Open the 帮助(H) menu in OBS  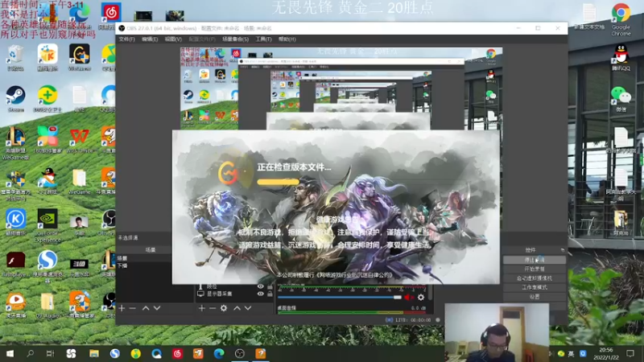[287, 39]
